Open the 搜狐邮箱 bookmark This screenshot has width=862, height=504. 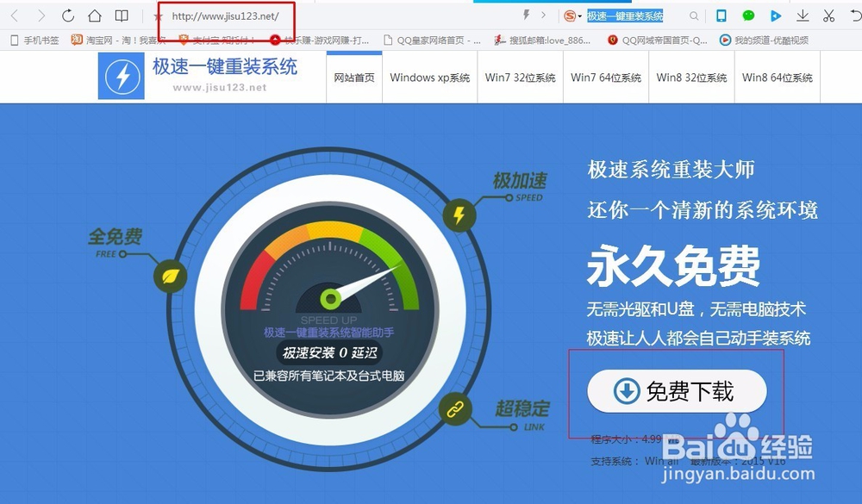click(542, 40)
